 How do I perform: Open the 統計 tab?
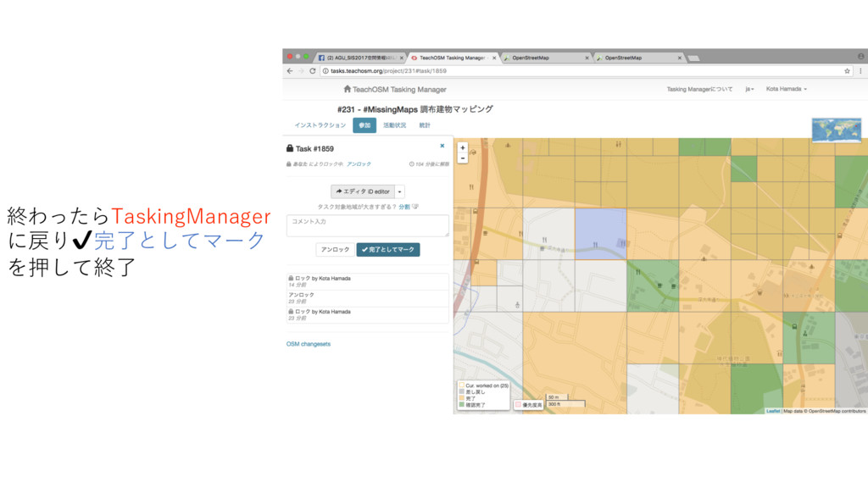pyautogui.click(x=425, y=125)
